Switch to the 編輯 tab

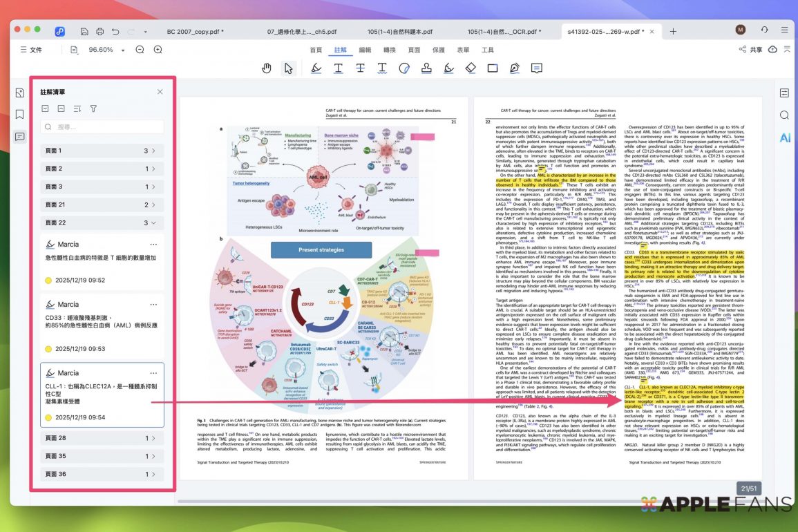(x=365, y=50)
